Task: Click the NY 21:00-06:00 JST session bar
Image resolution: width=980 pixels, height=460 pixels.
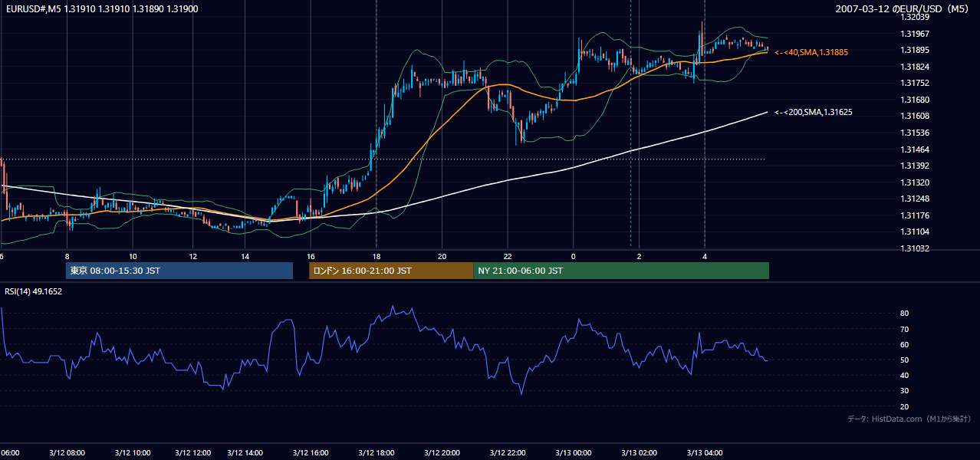Action: (621, 271)
